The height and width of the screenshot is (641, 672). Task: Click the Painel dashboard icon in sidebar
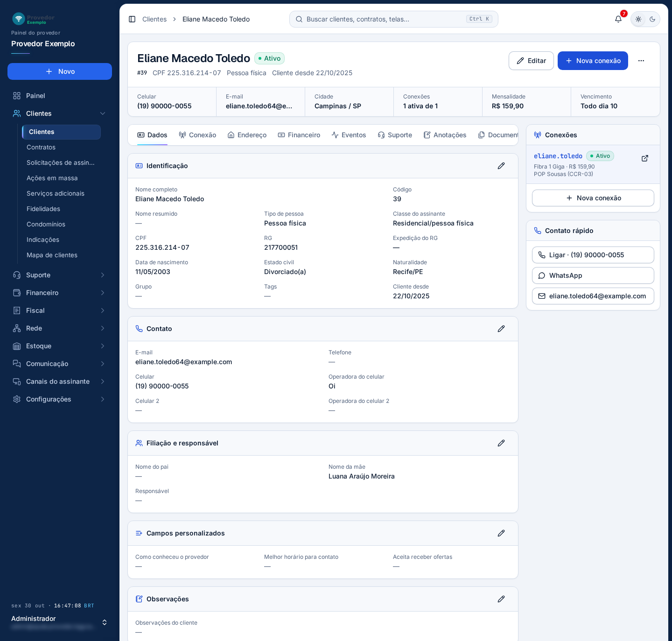point(17,96)
